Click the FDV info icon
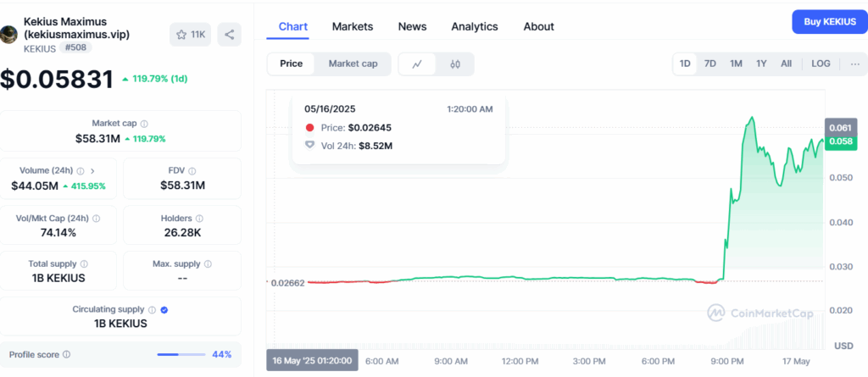Viewport: 868px width, 377px height. [192, 171]
